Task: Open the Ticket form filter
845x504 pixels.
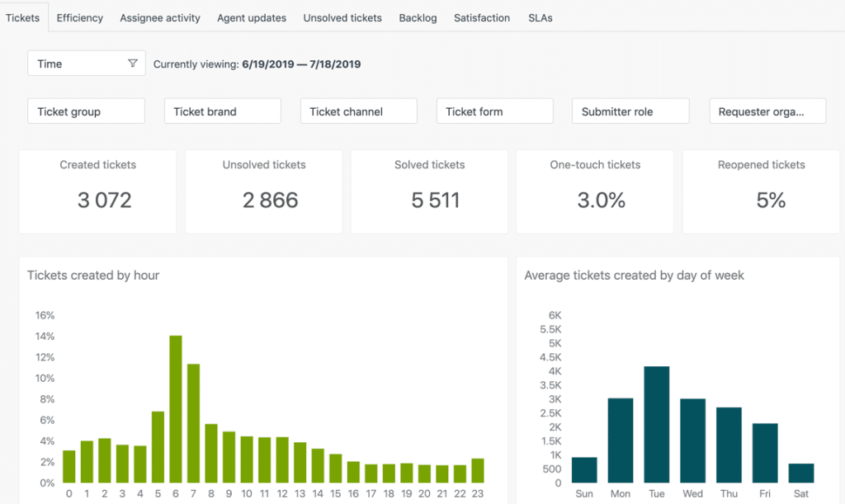Action: (x=494, y=111)
